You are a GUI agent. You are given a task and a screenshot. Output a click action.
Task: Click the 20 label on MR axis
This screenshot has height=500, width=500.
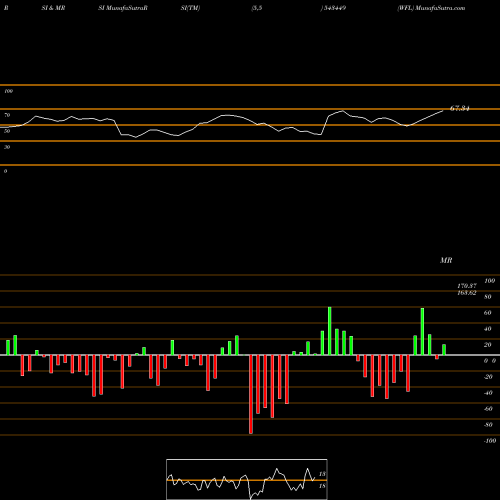click(488, 345)
